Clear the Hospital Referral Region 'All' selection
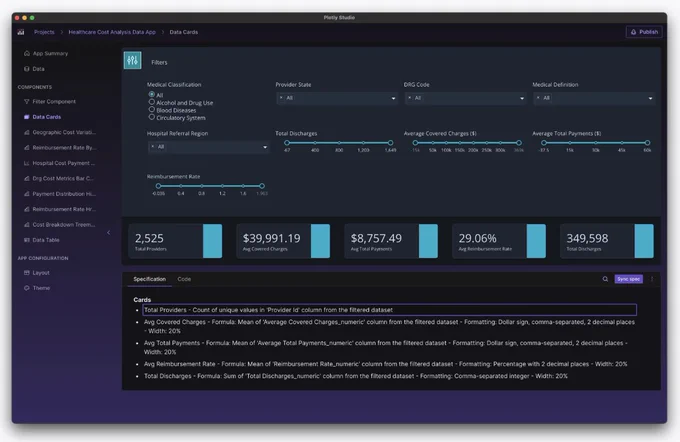 [x=153, y=146]
